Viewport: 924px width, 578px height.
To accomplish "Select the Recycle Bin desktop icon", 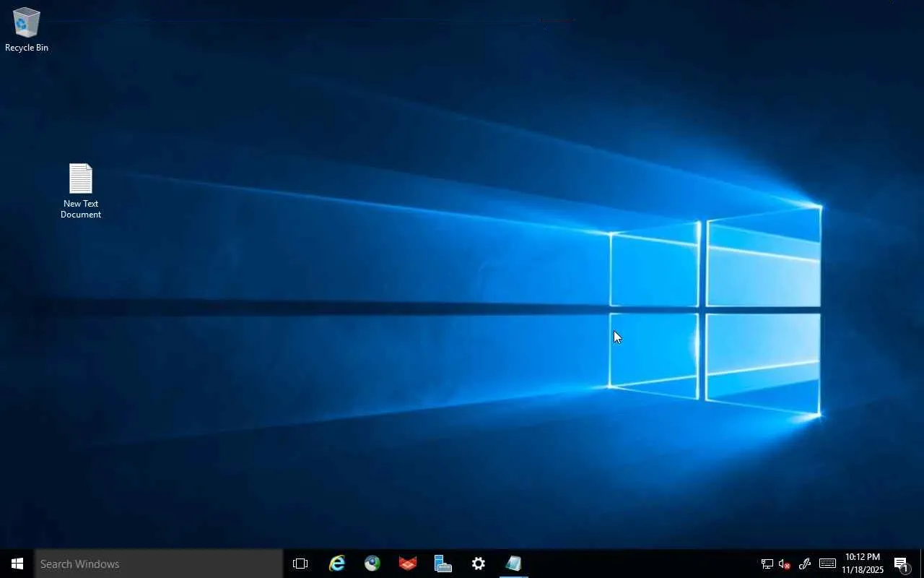I will (x=27, y=30).
